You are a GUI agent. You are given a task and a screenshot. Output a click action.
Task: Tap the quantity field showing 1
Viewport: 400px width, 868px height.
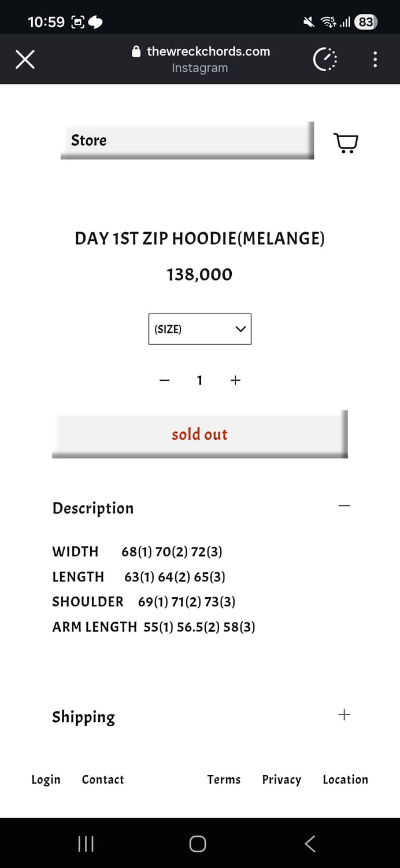200,380
